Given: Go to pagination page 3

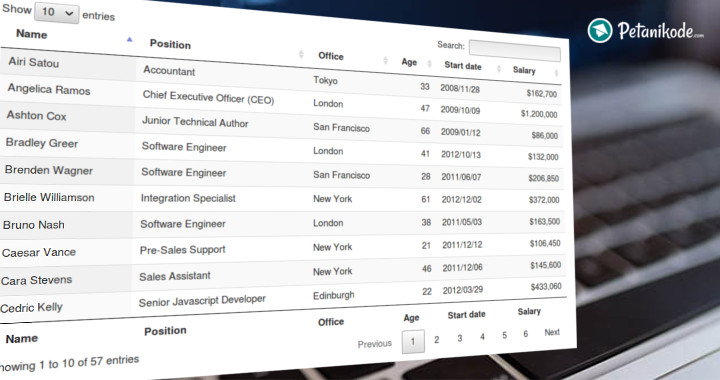Looking at the screenshot, I should click(x=460, y=338).
